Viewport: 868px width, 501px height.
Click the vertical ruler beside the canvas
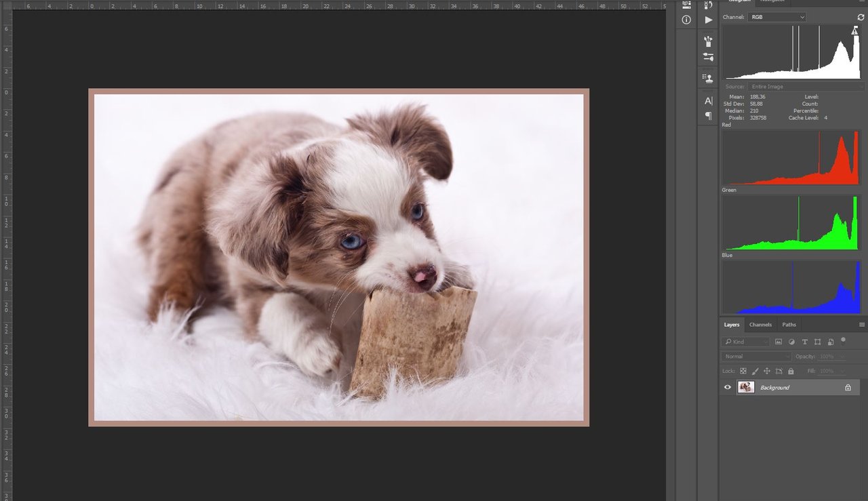(x=7, y=257)
